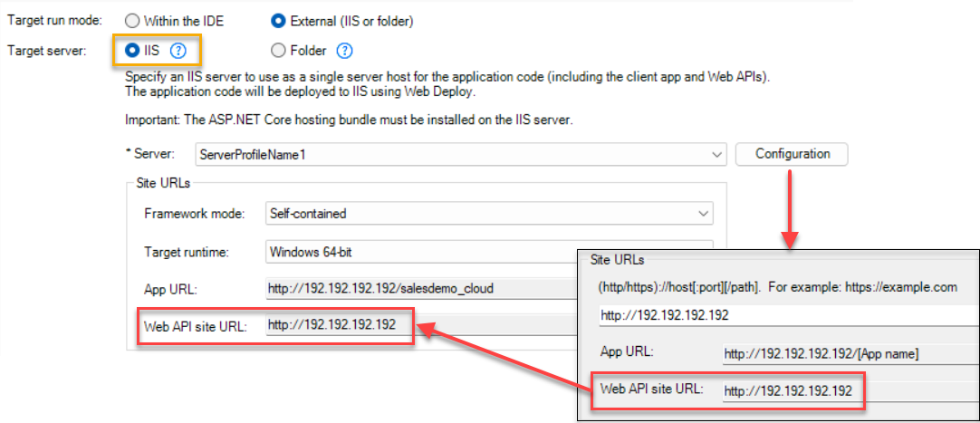The width and height of the screenshot is (980, 423).
Task: Open the help icon next to Folder
Action: (344, 51)
